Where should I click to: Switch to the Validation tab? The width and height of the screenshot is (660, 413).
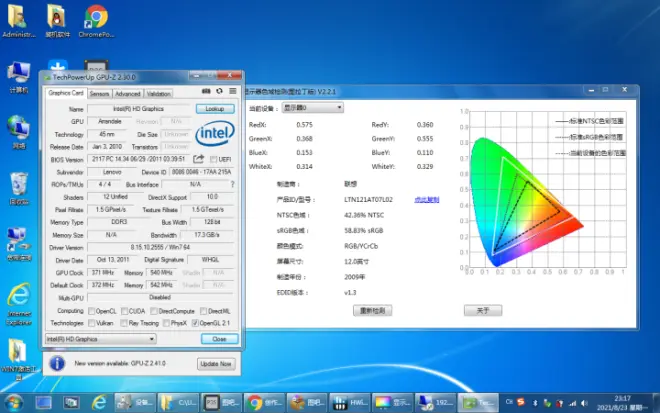click(x=158, y=93)
